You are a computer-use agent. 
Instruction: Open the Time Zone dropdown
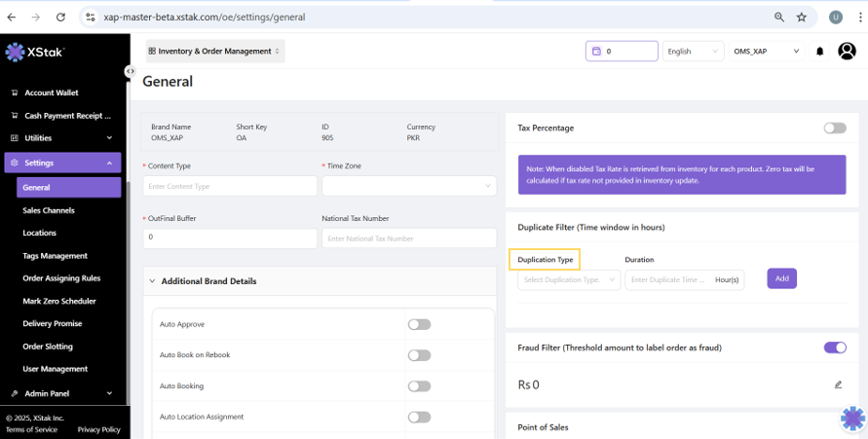[x=409, y=186]
